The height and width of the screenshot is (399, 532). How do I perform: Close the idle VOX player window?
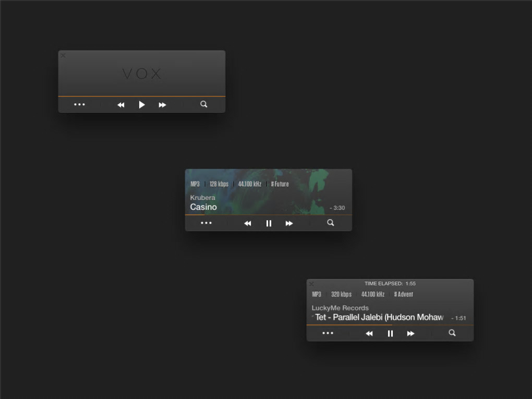63,55
